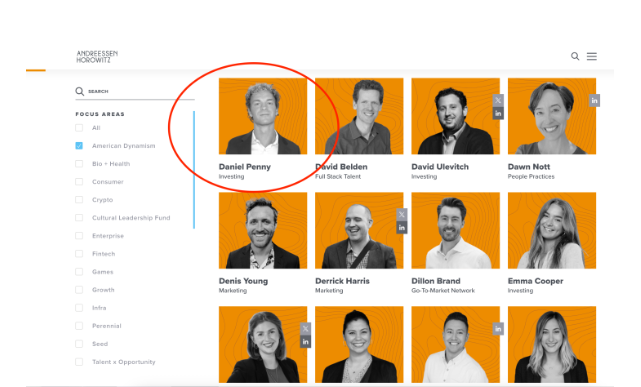Click the Denis Young name link
This screenshot has height=387, width=641.
click(243, 281)
